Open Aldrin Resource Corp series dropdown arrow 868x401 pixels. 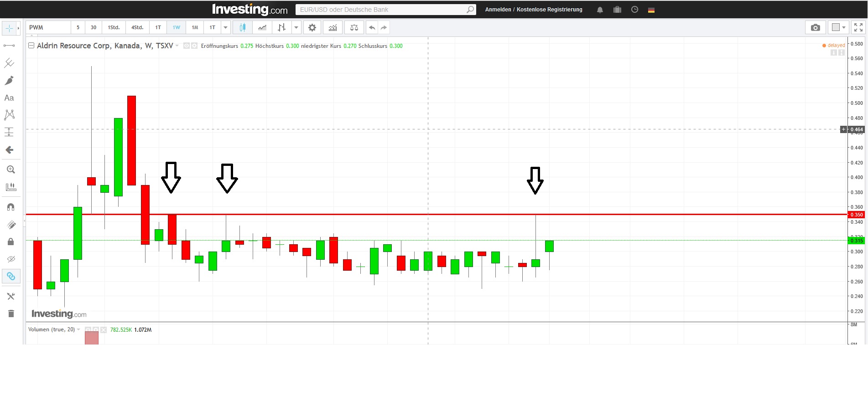(x=177, y=46)
